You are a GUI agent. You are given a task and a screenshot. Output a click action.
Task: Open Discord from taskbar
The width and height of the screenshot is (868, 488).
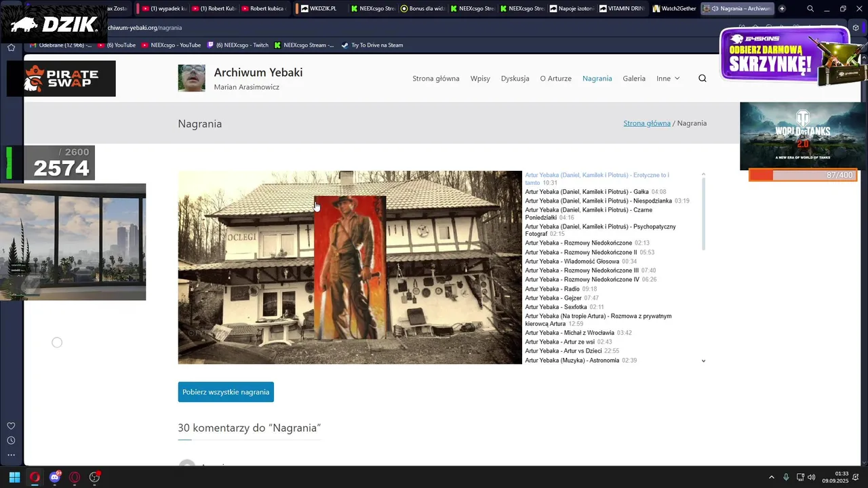[55, 477]
